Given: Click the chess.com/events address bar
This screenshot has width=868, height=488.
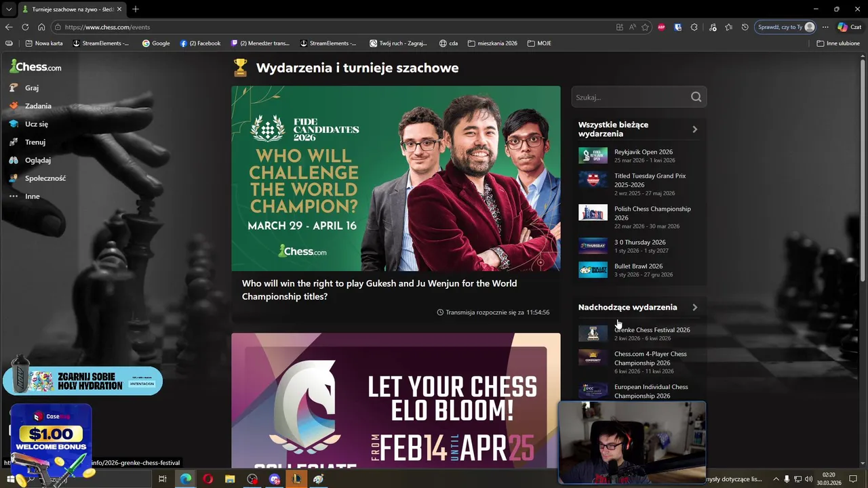Looking at the screenshot, I should (332, 27).
